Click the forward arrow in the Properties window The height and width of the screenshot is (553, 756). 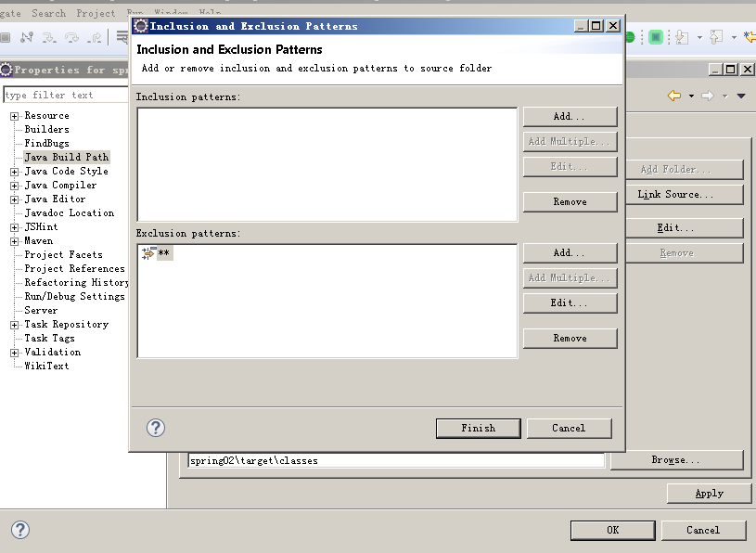click(707, 96)
